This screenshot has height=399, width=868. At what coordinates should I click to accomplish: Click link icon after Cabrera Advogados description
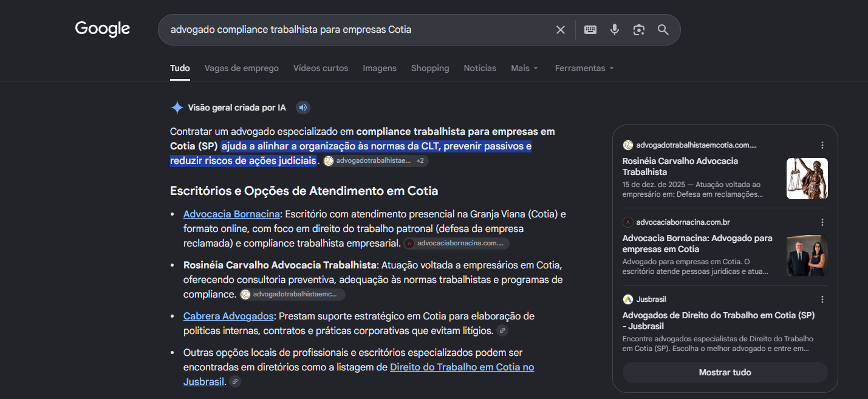coord(502,331)
